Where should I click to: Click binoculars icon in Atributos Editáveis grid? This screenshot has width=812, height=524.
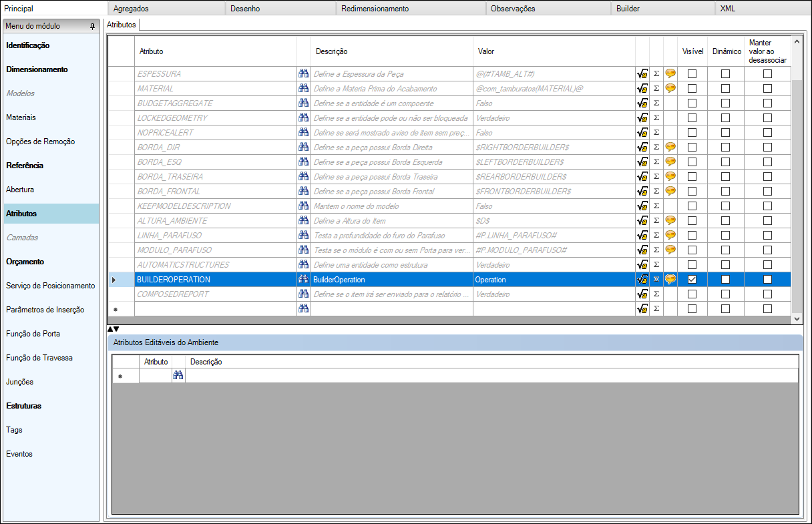178,376
